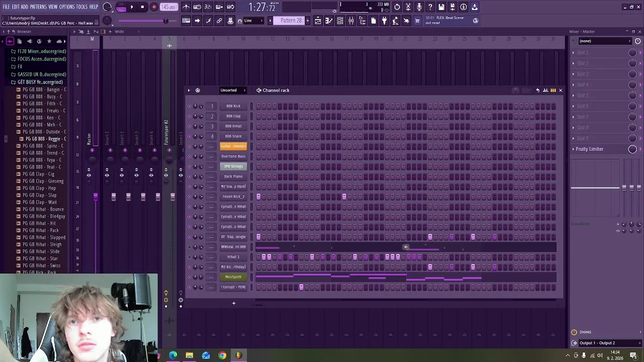Click the Play transport button
This screenshot has width=644, height=362.
132,7
